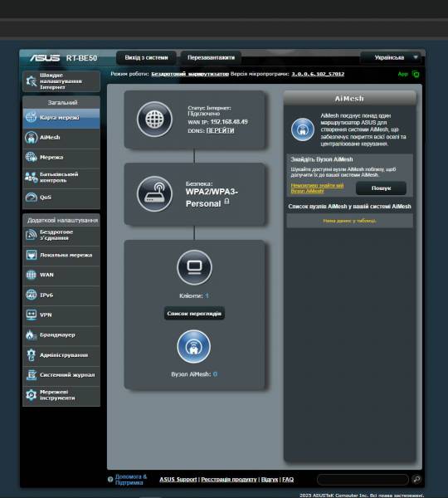This screenshot has height=498, width=448.
Task: Click the IPv6 icon in sidebar
Action: click(31, 295)
